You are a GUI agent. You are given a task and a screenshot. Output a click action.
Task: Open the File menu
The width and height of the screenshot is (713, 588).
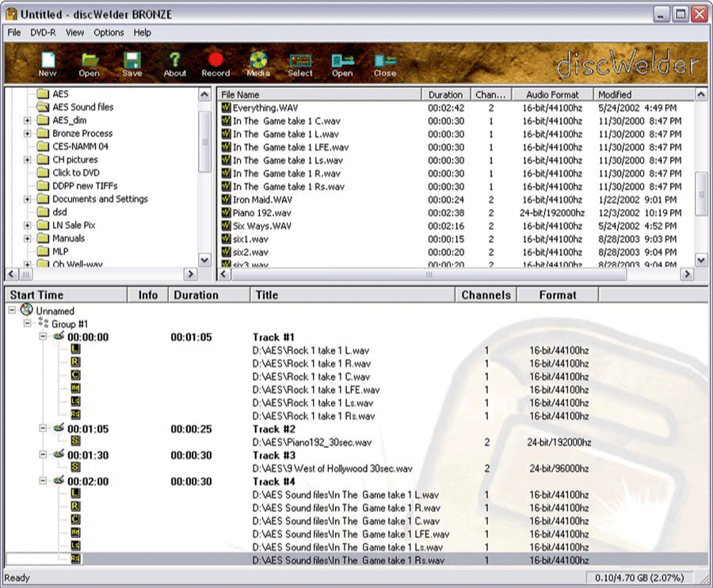coord(14,32)
